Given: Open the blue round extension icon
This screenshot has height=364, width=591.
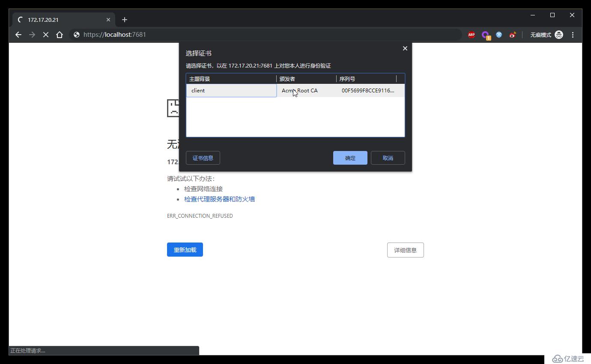Looking at the screenshot, I should (499, 35).
